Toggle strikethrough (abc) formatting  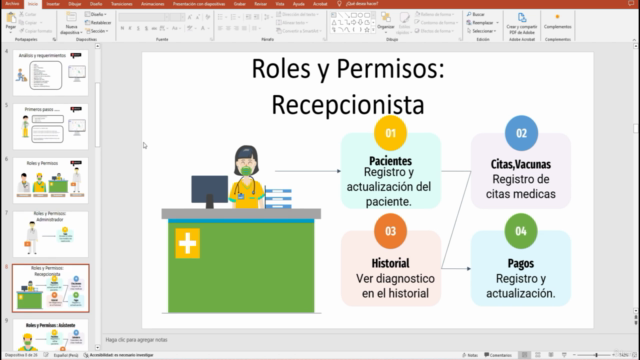[154, 28]
